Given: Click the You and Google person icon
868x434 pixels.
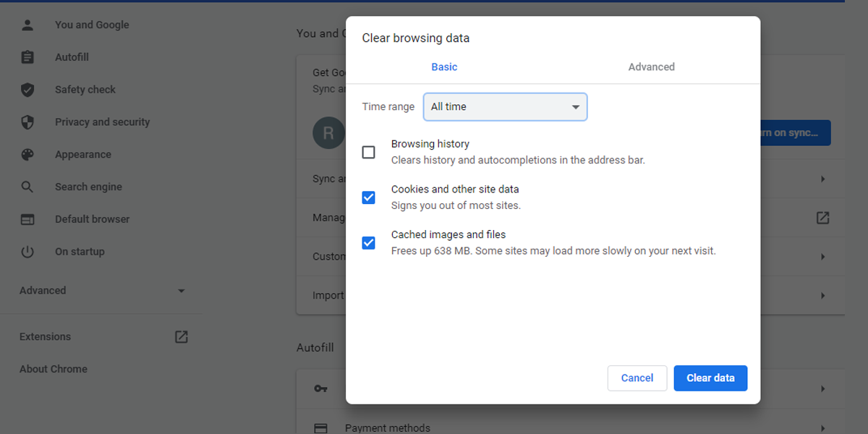Looking at the screenshot, I should [x=27, y=25].
